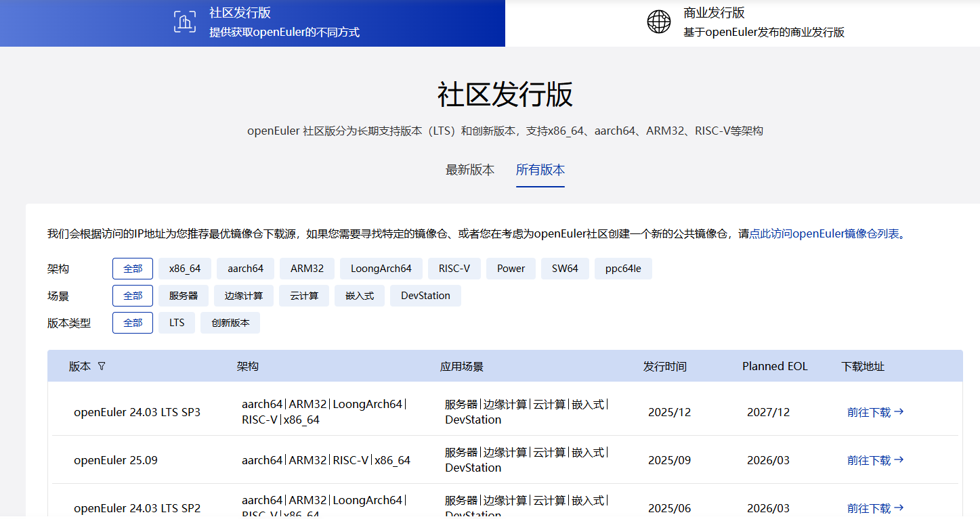This screenshot has width=980, height=519.
Task: Click the filter icon beside 版本 header
Action: coord(102,366)
